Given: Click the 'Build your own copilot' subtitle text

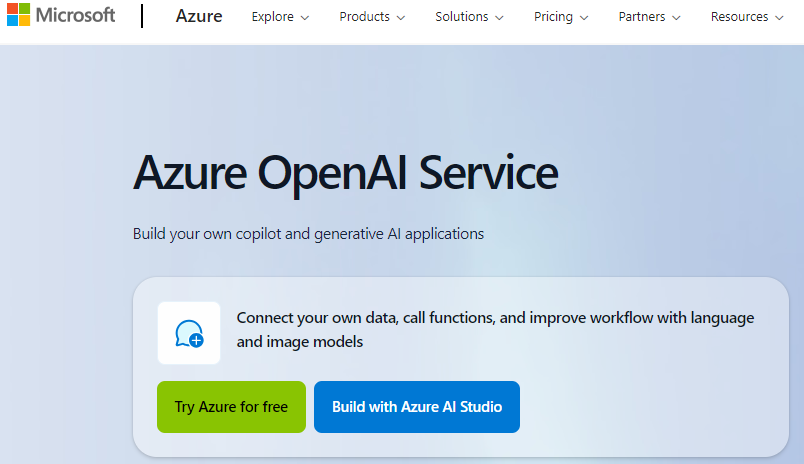Looking at the screenshot, I should pos(308,234).
